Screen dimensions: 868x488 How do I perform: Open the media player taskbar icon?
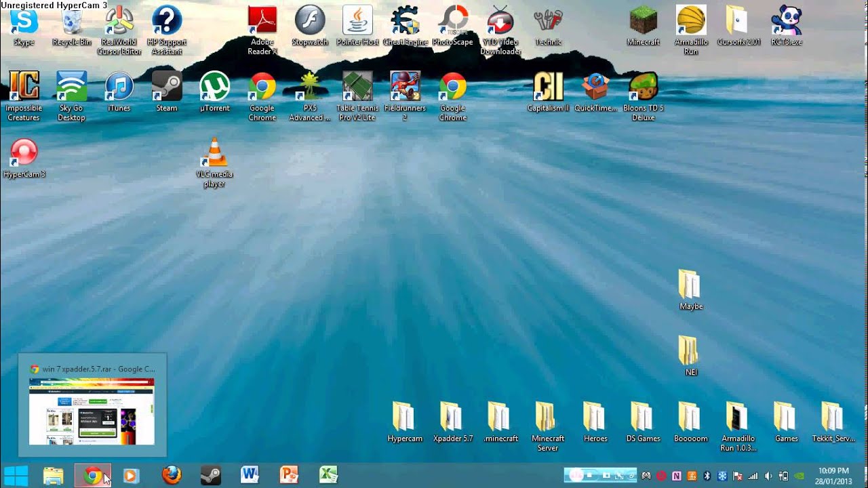pyautogui.click(x=131, y=476)
